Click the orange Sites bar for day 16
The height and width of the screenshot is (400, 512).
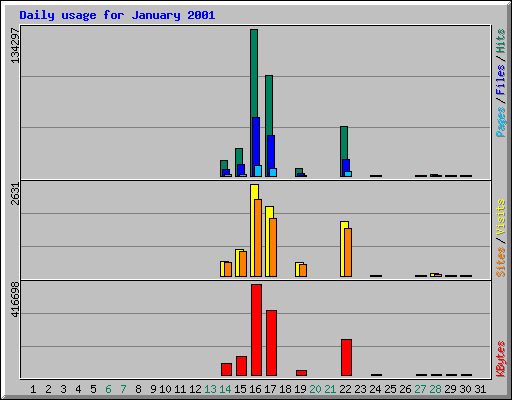pyautogui.click(x=258, y=238)
